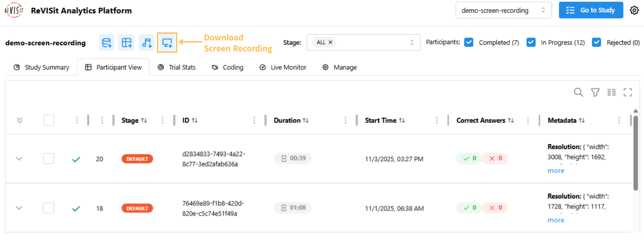Image resolution: width=644 pixels, height=241 pixels.
Task: Open Start Time column actions menu
Action: click(437, 120)
